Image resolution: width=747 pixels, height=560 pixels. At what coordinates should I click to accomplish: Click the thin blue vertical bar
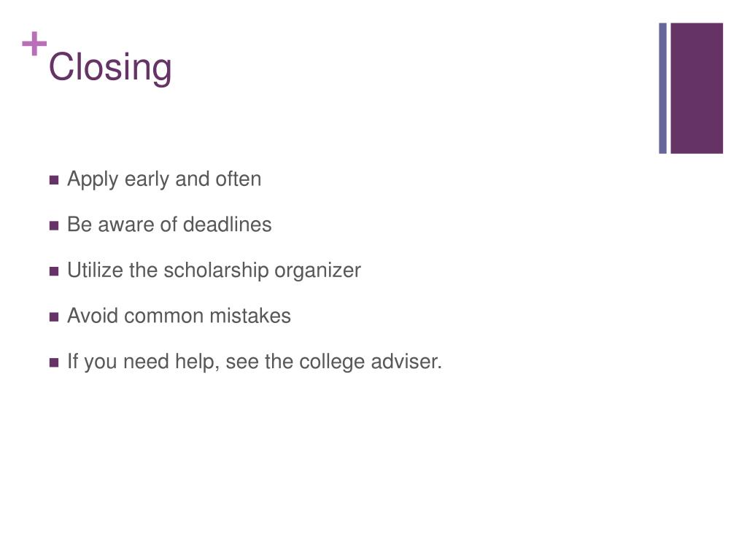tap(662, 88)
